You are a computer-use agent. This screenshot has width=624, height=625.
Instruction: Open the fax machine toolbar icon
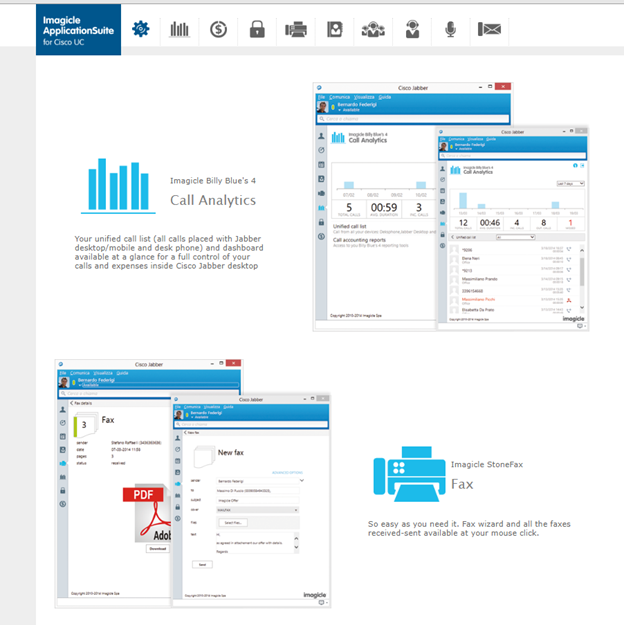click(x=296, y=29)
